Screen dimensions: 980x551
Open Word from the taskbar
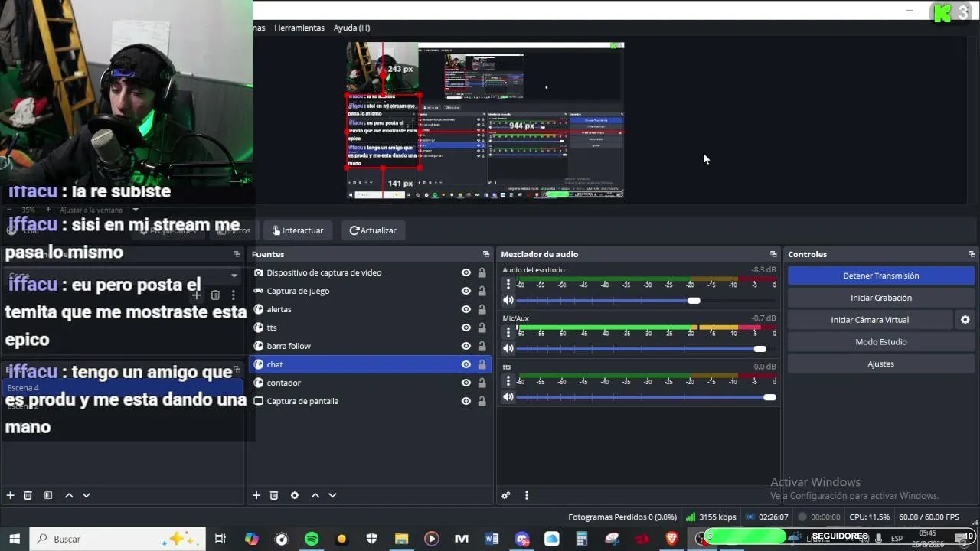pyautogui.click(x=492, y=539)
